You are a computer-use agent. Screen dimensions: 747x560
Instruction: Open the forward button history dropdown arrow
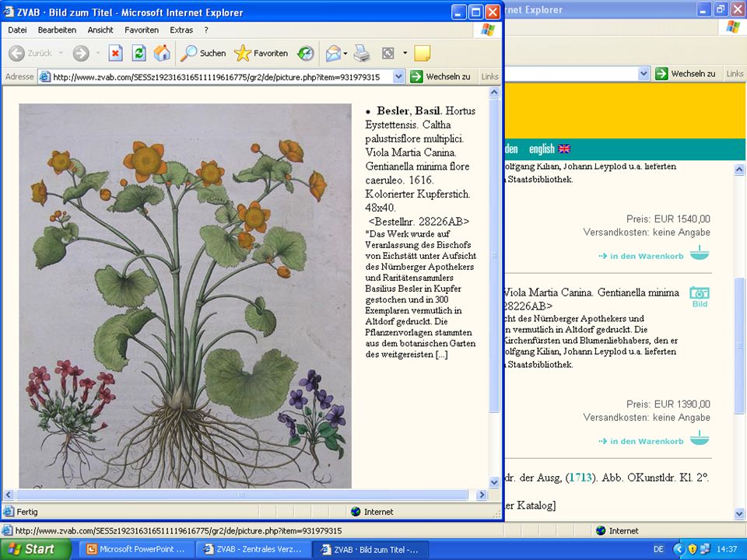pos(98,53)
